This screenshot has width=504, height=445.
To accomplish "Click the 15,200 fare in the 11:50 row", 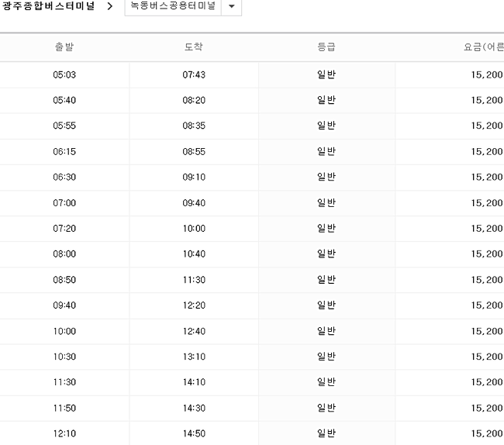I will (487, 408).
